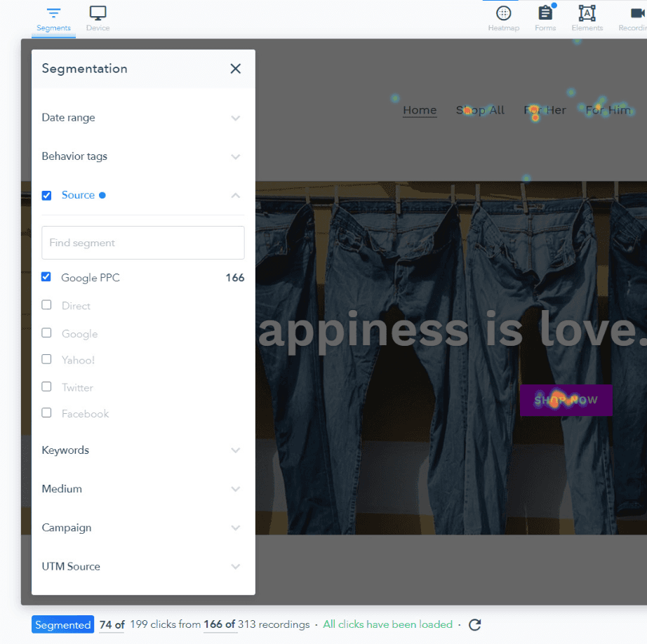Click the Google PPC count 166
The height and width of the screenshot is (644, 647).
click(x=235, y=278)
